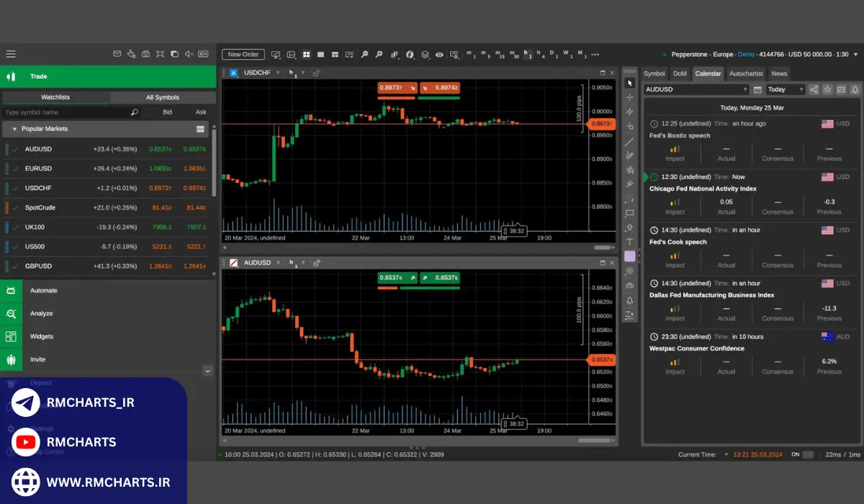Screen dimensions: 864x504
Task: Switch to the Autochartist tab
Action: coord(745,73)
